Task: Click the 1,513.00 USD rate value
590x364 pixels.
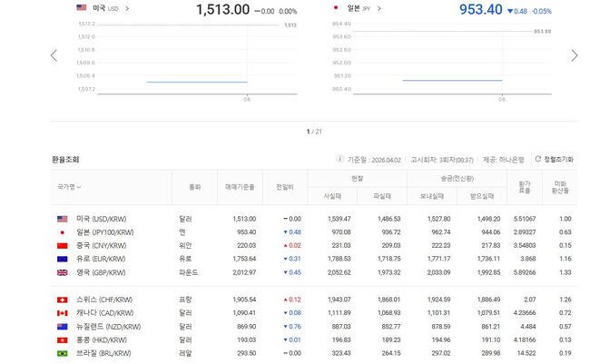Action: tap(222, 10)
